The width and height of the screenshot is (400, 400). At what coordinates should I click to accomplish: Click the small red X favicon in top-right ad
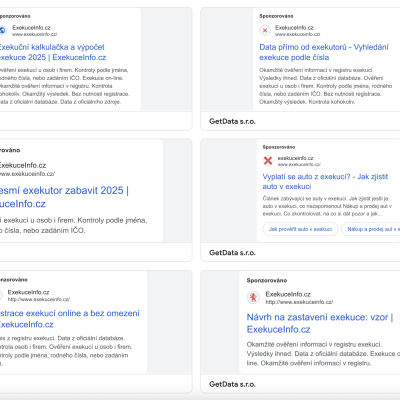click(265, 30)
